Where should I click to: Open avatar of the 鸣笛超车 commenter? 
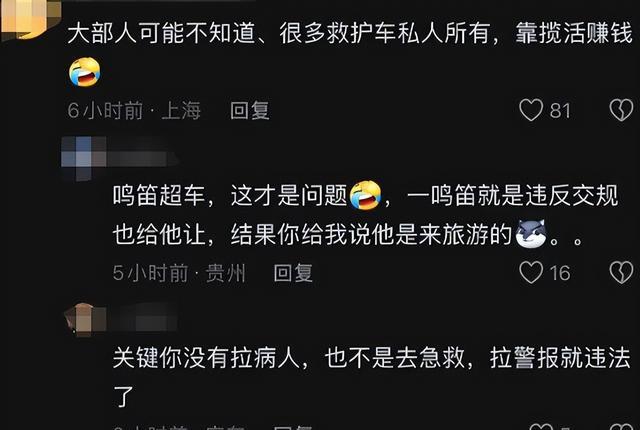coord(84,158)
